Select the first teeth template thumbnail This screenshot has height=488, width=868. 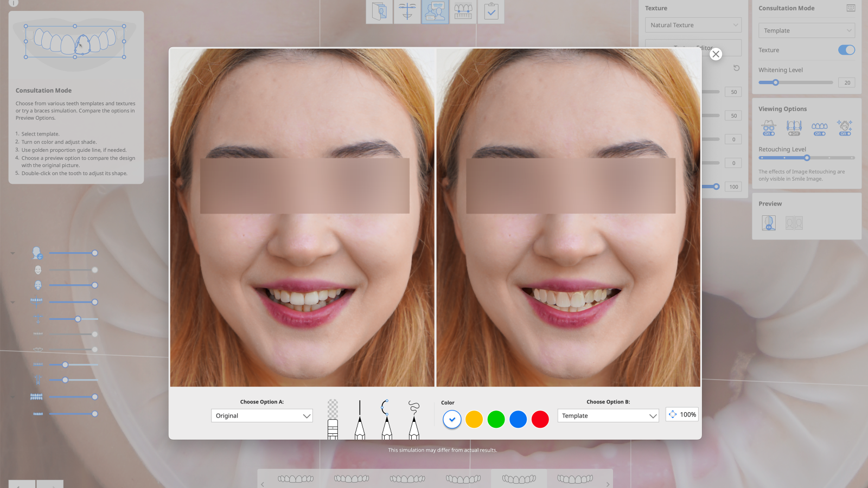(x=296, y=479)
